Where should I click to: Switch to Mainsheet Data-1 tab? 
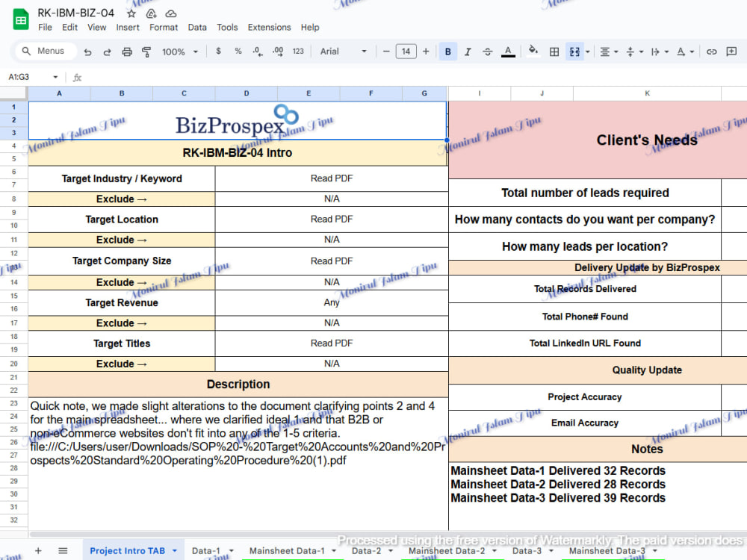click(287, 551)
